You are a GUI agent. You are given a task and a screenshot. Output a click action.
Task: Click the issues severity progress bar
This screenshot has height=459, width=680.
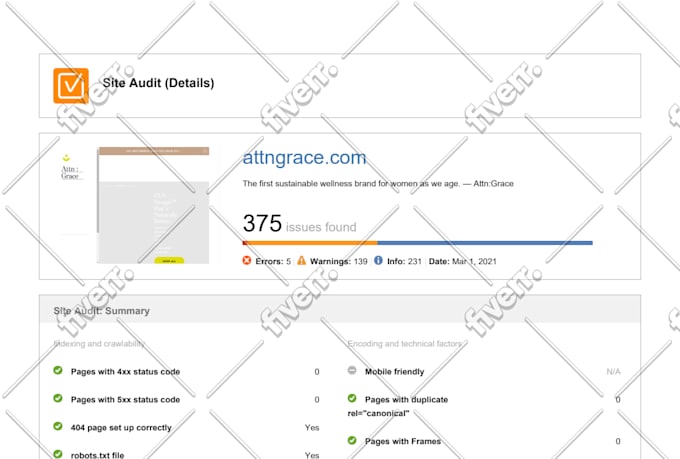pos(417,243)
